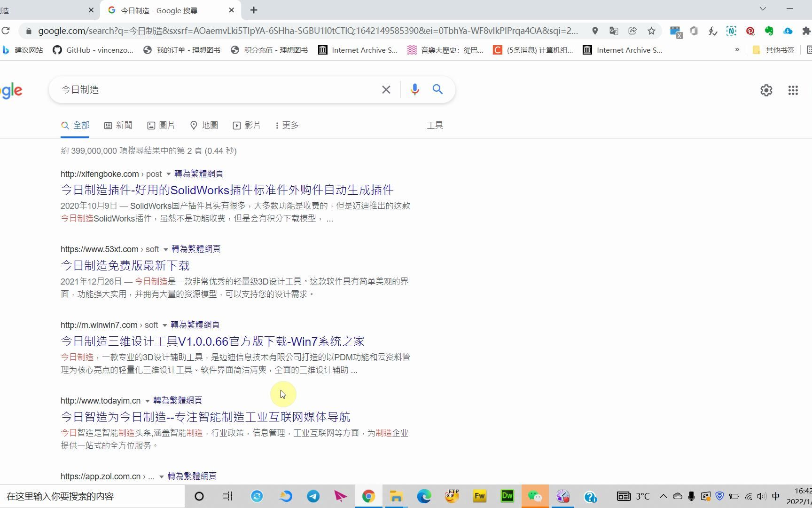Click the Google Translate icon in address bar

613,31
